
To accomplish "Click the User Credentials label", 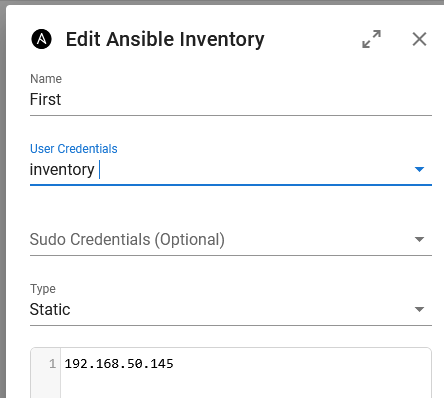I will coord(74,149).
